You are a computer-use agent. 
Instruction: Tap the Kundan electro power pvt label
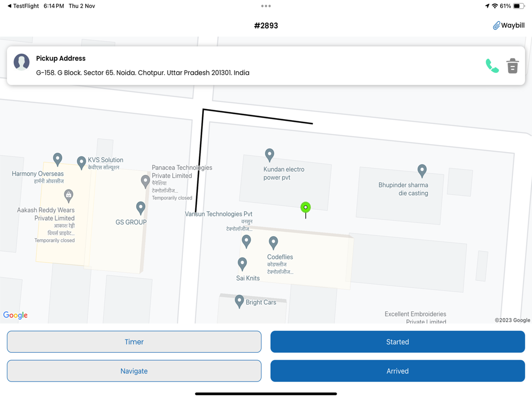coord(284,173)
